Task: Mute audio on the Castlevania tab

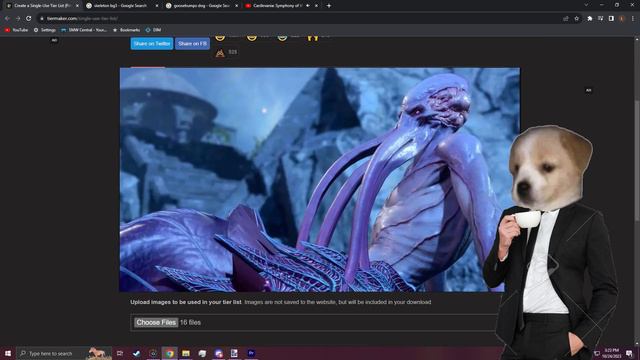Action: (308, 6)
